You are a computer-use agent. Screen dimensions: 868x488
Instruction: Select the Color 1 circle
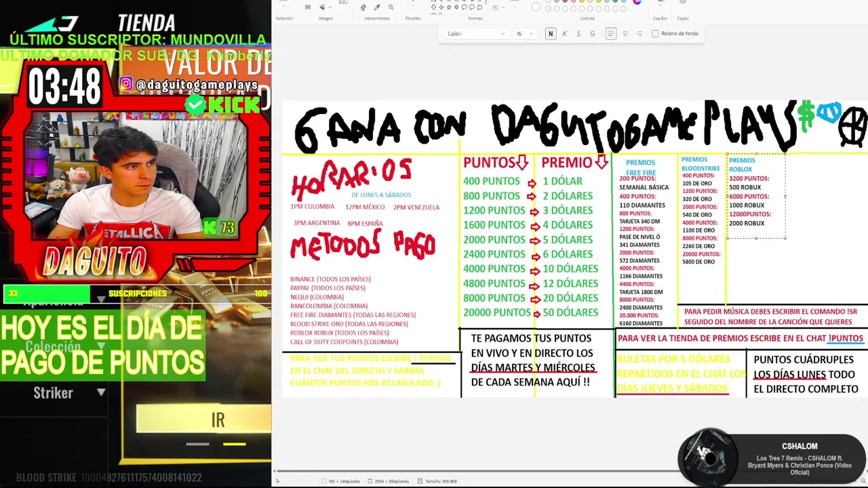click(x=536, y=7)
